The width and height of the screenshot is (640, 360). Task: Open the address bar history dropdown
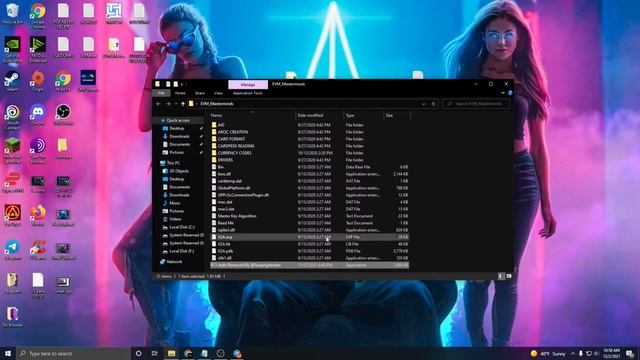[424, 104]
